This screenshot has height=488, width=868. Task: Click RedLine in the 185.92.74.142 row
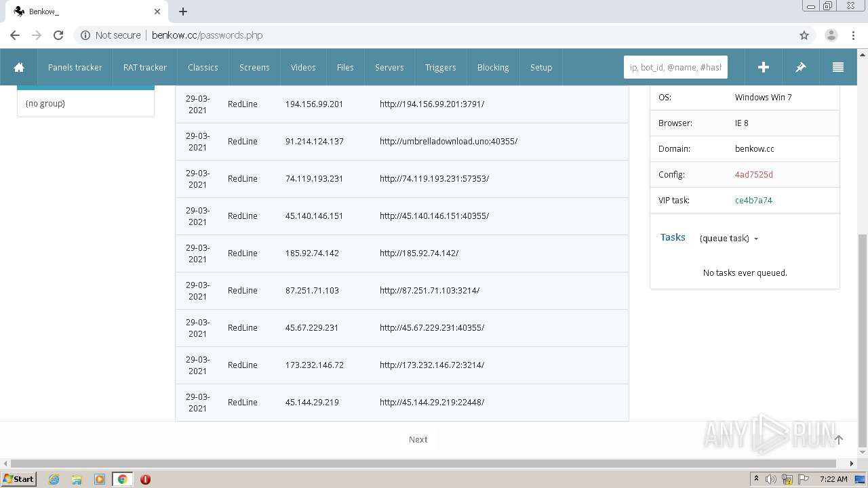(243, 253)
